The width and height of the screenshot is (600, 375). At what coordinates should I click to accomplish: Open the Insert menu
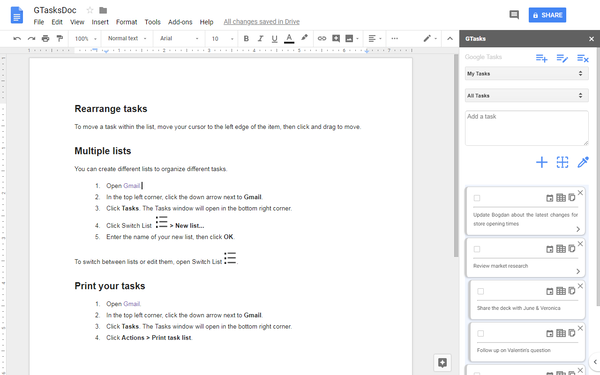tap(100, 22)
